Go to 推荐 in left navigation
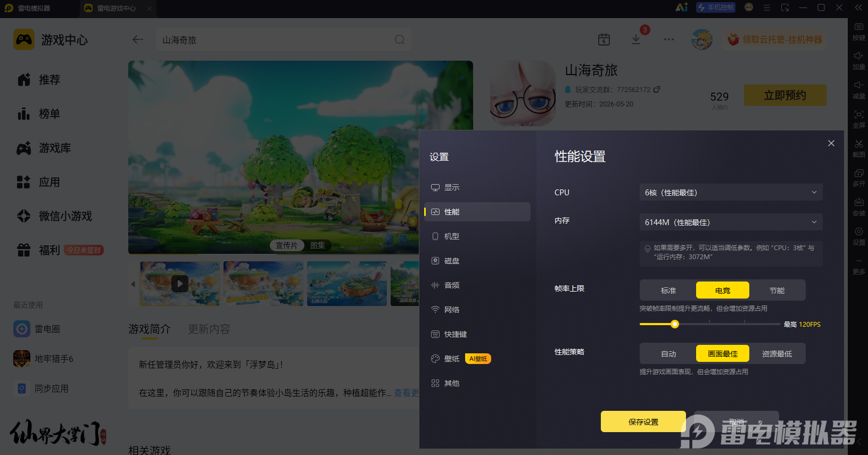The height and width of the screenshot is (455, 868). [38, 80]
